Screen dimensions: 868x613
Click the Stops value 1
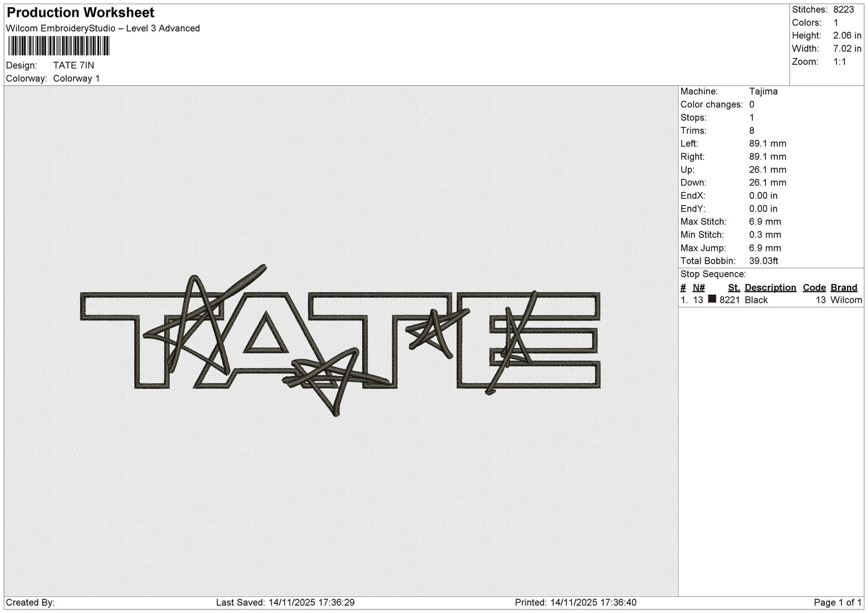751,118
